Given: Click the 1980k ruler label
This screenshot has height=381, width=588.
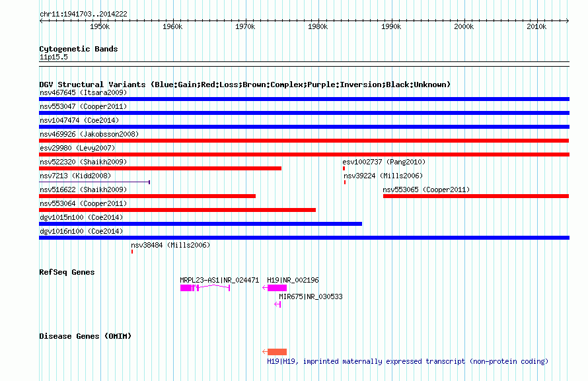Looking at the screenshot, I should (318, 26).
